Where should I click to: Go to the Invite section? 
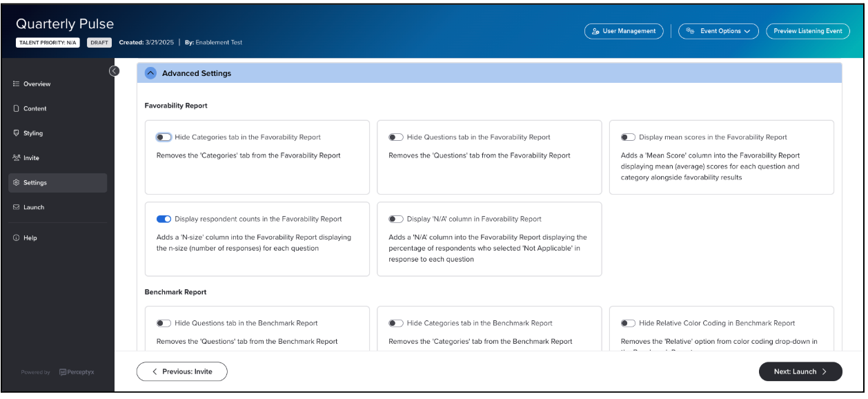(x=58, y=158)
